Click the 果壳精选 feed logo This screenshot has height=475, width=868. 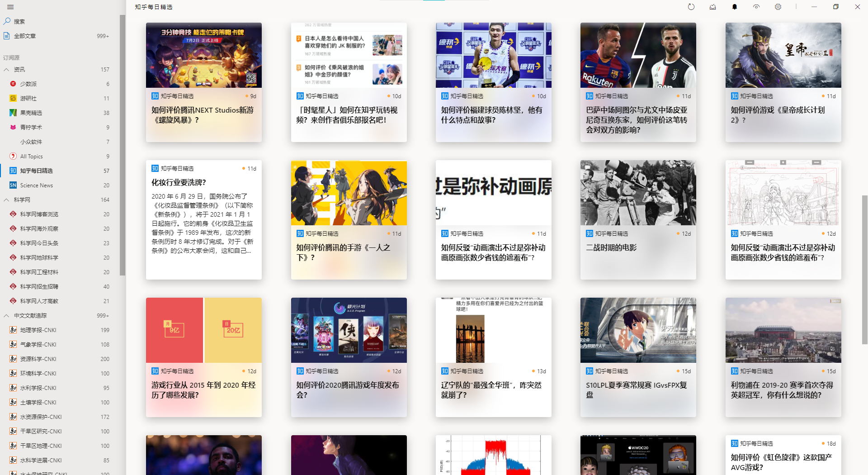click(x=13, y=113)
